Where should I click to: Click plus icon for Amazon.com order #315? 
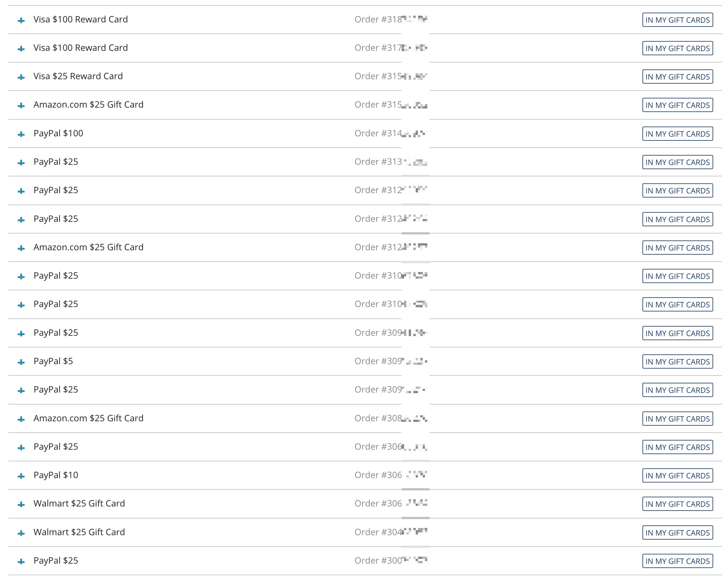point(21,106)
